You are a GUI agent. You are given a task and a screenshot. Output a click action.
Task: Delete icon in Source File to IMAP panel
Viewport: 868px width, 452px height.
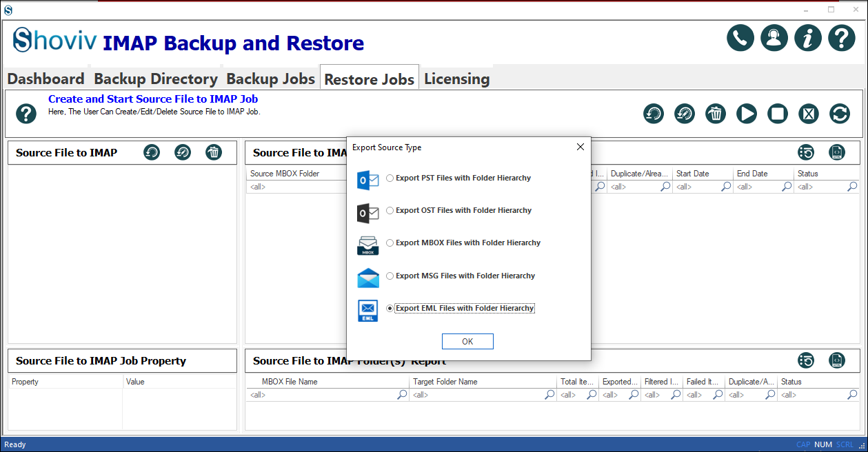[214, 152]
